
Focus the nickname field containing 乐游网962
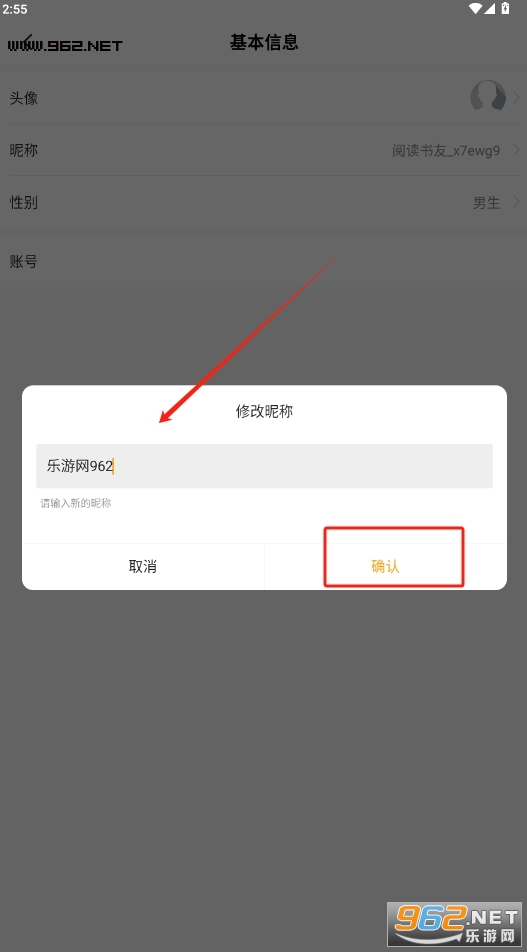tap(264, 466)
